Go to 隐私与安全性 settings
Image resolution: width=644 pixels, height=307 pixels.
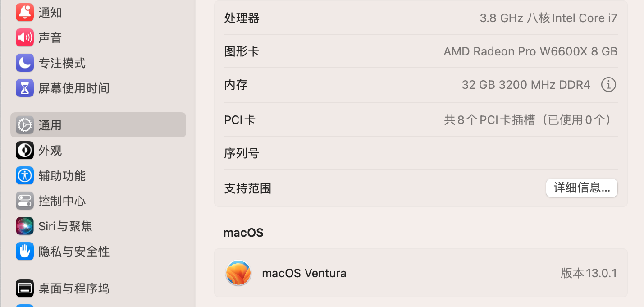click(74, 252)
